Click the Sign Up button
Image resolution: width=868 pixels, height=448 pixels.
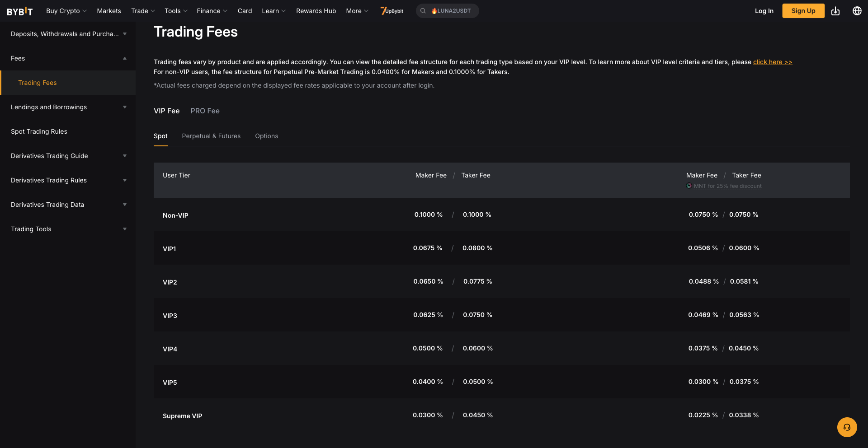pos(803,11)
